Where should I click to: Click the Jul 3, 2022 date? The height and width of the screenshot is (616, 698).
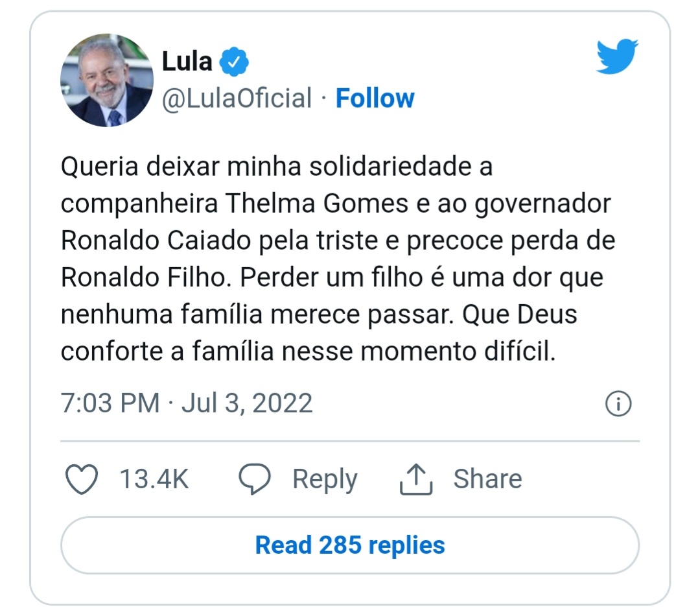click(247, 403)
